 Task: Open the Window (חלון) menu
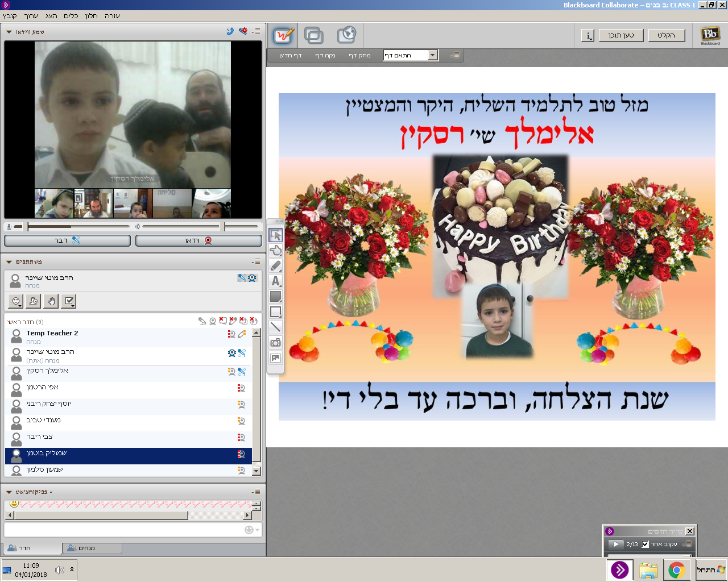[x=92, y=16]
